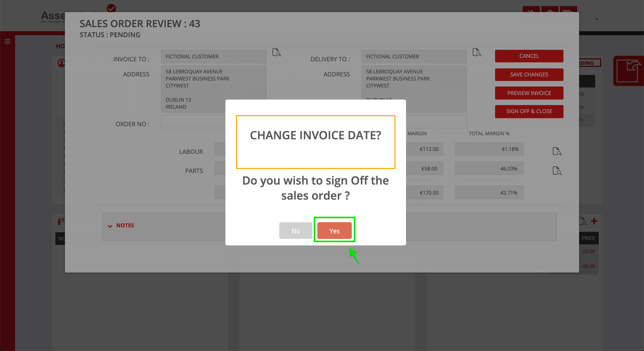View parts details via the Parts row icon
Screen dimensions: 644x351
(557, 171)
